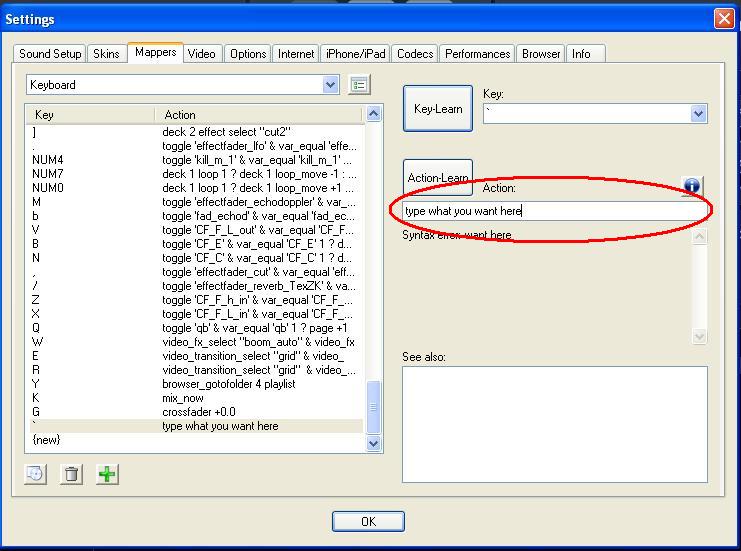Click the mapper list view icon next to Keyboard

[359, 85]
